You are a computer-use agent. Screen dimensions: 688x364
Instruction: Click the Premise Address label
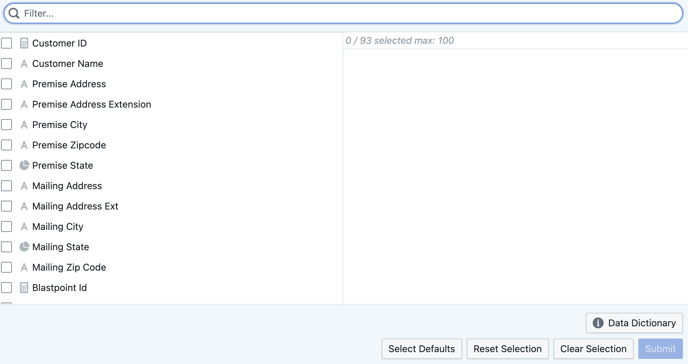[x=69, y=84]
